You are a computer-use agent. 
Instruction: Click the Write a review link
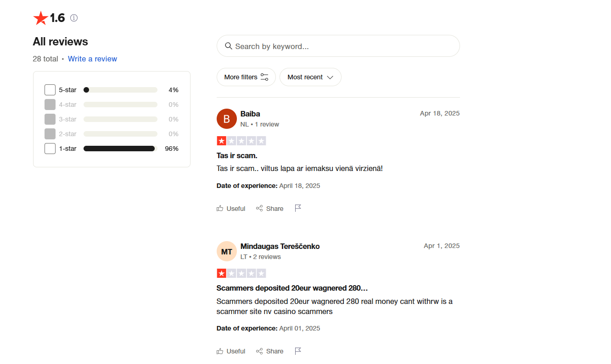tap(92, 59)
